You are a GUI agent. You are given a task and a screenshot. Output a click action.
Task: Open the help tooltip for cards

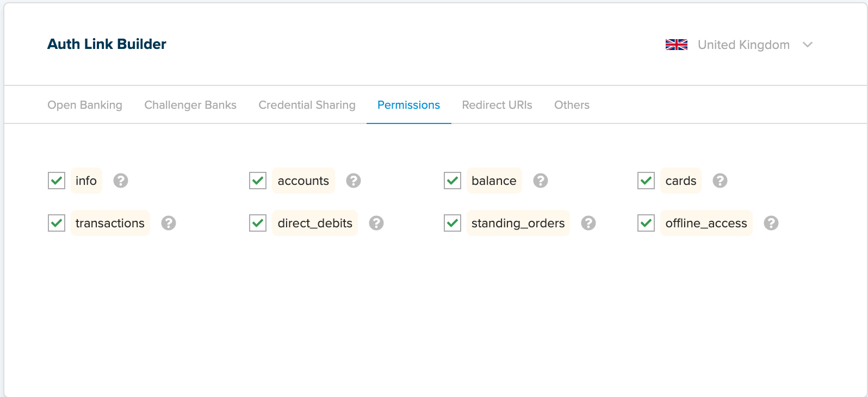[x=720, y=181]
